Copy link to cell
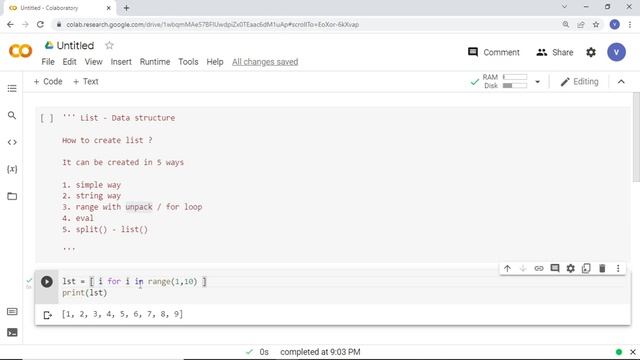 pyautogui.click(x=539, y=268)
